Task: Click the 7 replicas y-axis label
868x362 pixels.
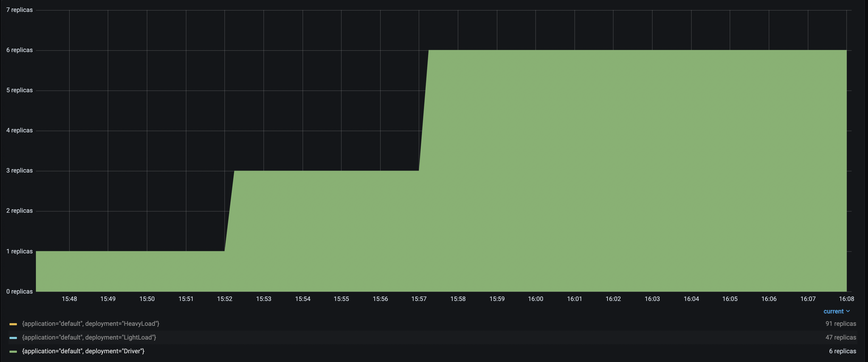Action: point(20,10)
